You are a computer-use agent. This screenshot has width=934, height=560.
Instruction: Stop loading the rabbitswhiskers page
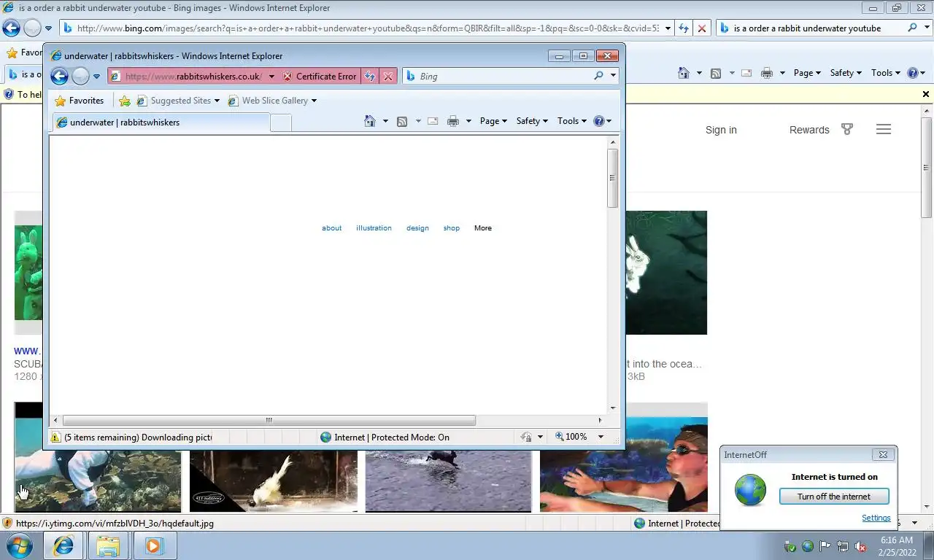coord(388,76)
